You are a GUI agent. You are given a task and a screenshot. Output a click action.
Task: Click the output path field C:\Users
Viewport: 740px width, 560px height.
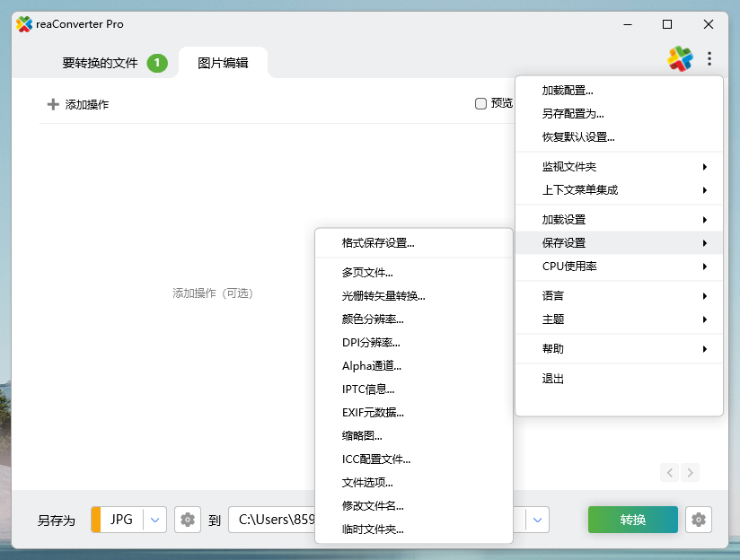(272, 520)
